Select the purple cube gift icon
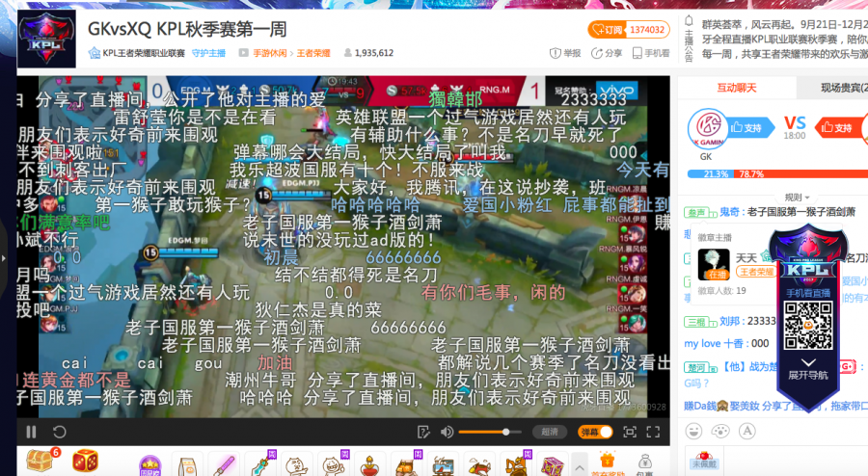Screen dimensions: 868x476 [x=552, y=465]
